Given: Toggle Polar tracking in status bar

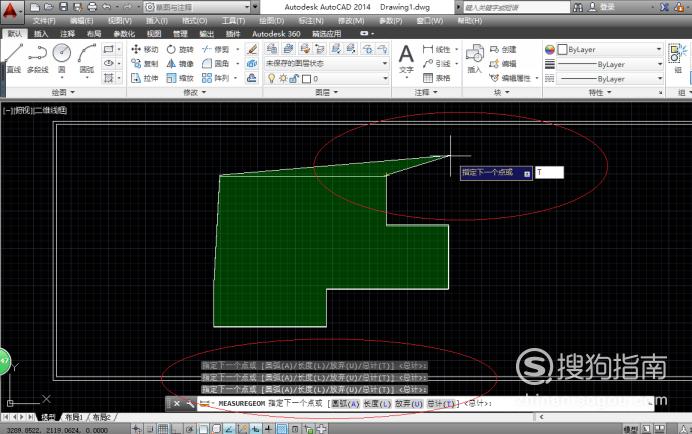Looking at the screenshot, I should (189, 429).
